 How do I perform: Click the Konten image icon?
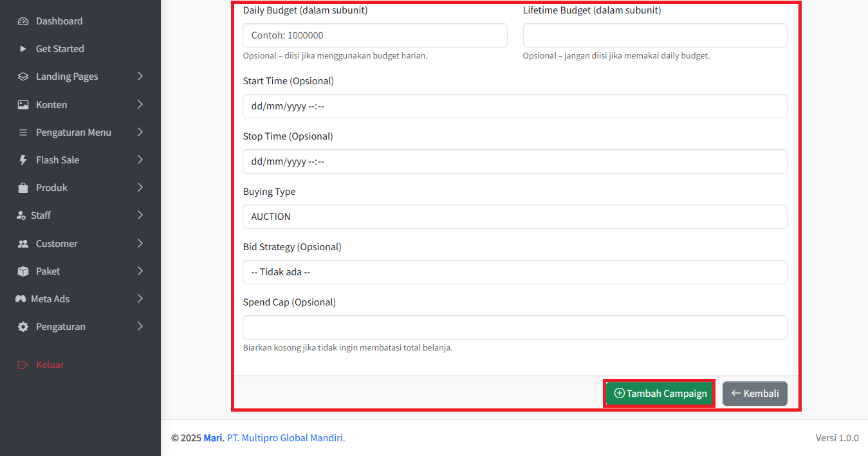click(x=23, y=105)
